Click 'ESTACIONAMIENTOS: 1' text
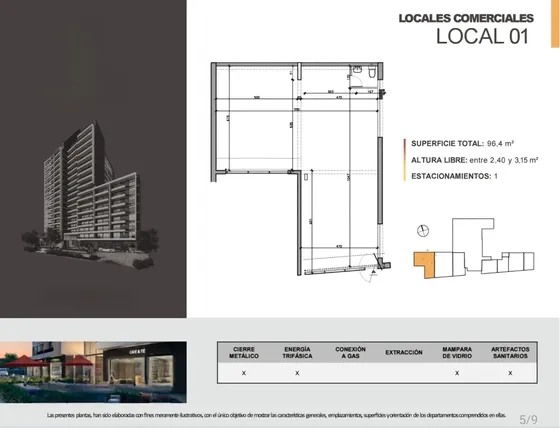Screen dimensions: 560x428 [454, 176]
